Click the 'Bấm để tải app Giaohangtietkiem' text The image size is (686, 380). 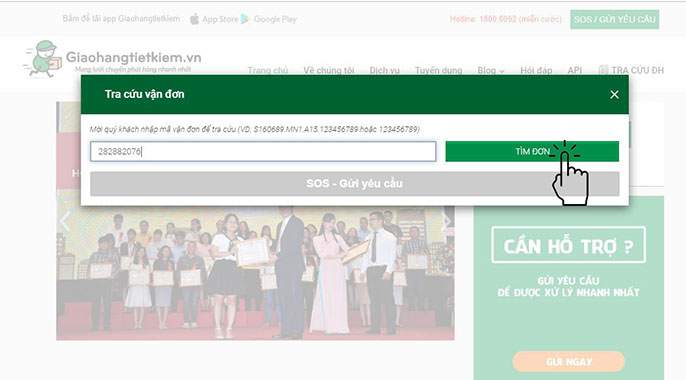click(x=122, y=19)
